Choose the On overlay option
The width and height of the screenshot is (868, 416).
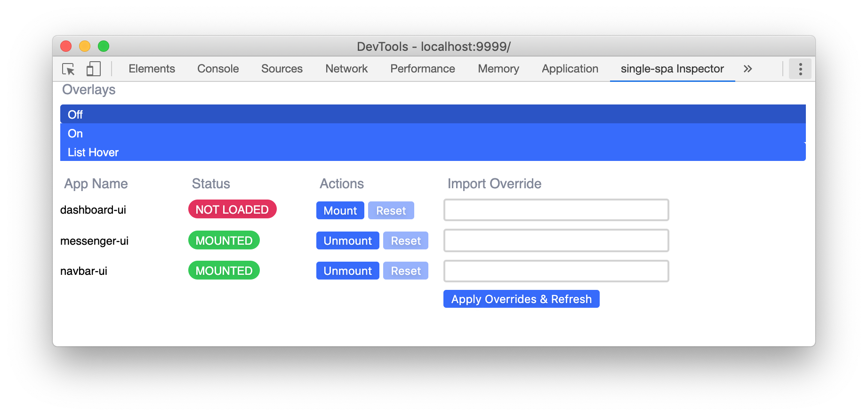point(433,133)
